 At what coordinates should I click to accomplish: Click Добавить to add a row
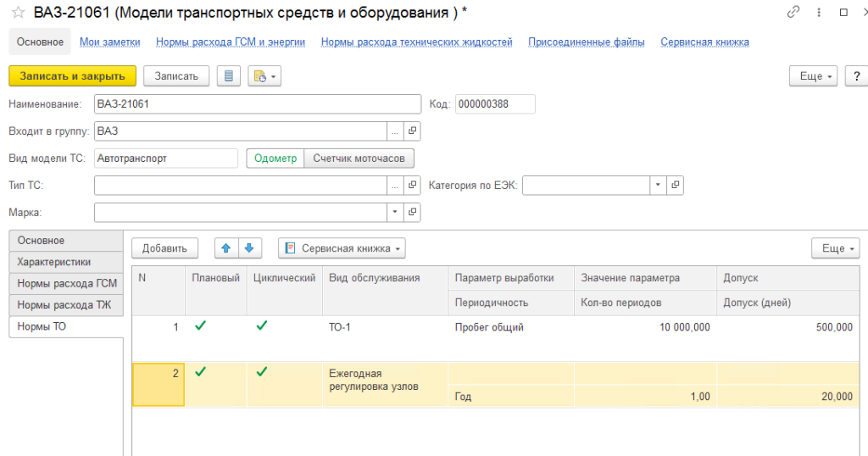point(164,248)
